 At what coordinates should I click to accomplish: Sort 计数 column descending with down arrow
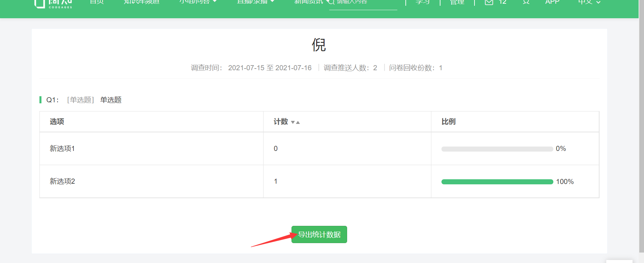coord(293,122)
